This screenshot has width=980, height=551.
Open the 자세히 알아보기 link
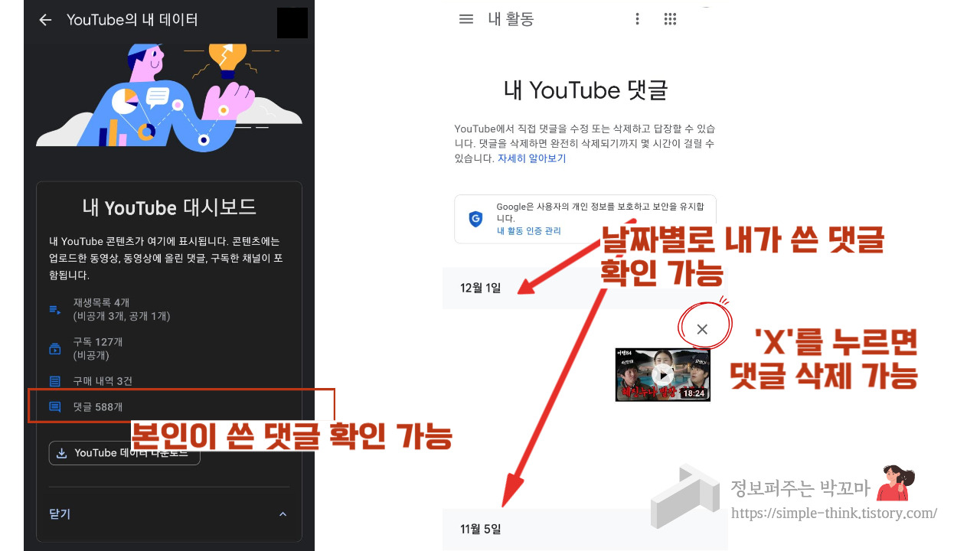[x=531, y=158]
